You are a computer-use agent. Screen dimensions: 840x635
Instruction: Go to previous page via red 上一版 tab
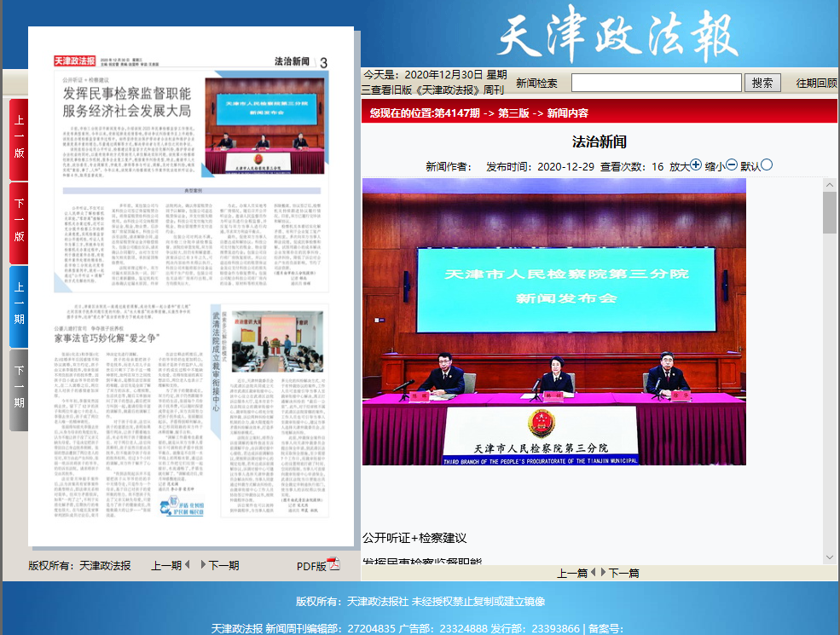click(19, 139)
